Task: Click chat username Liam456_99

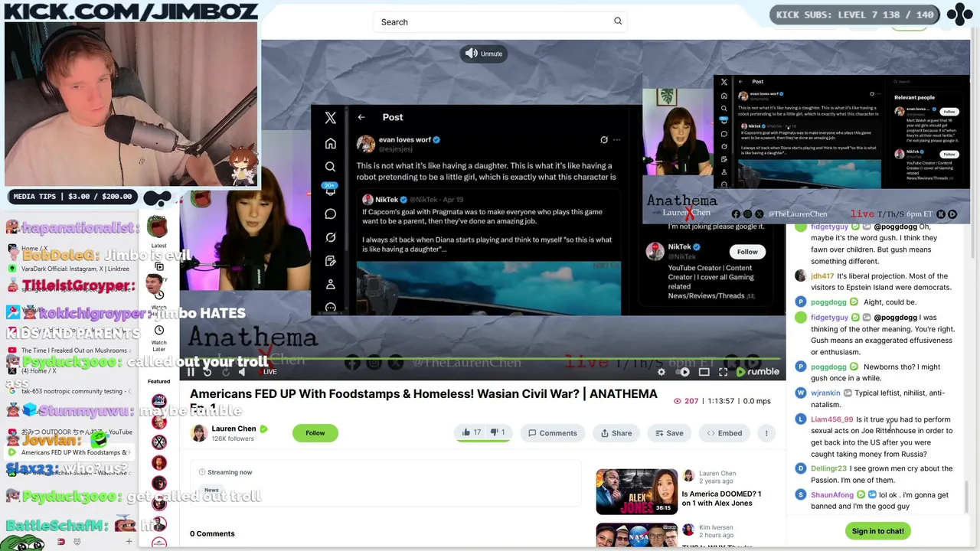Action: click(x=831, y=419)
